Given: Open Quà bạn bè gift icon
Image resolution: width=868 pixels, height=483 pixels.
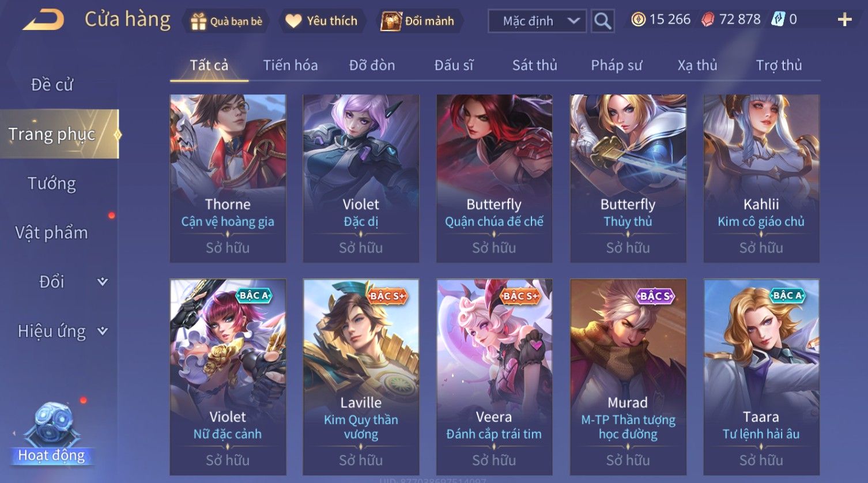Looking at the screenshot, I should click(198, 21).
